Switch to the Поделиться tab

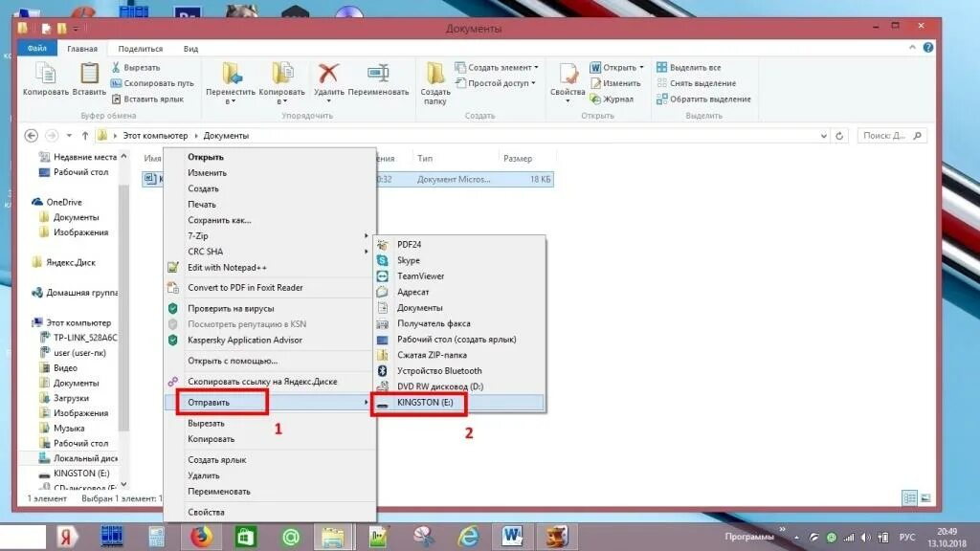click(x=141, y=49)
